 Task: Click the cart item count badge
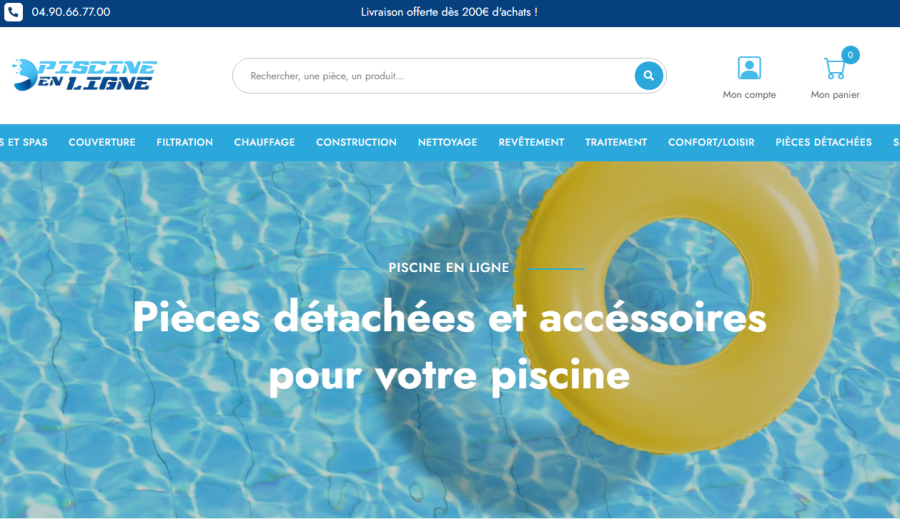pos(850,55)
